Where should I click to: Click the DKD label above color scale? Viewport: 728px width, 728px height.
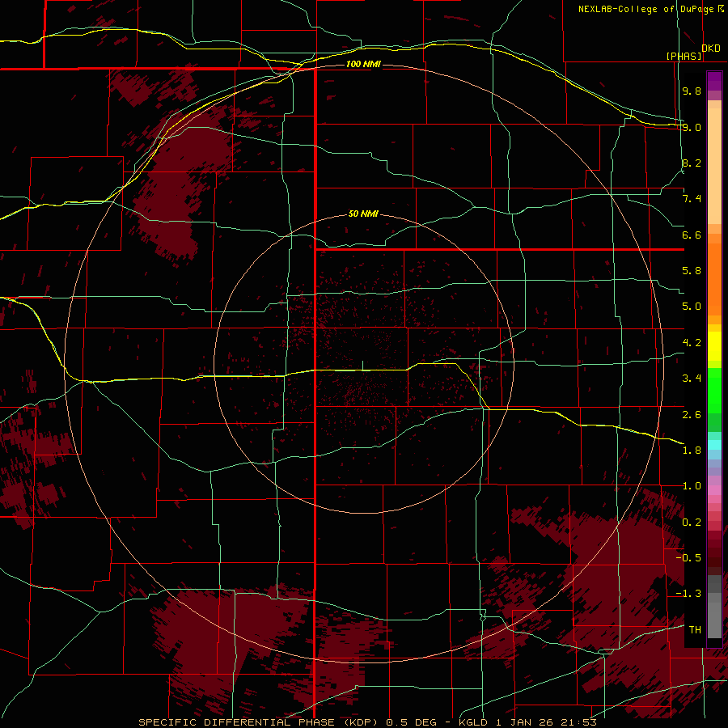(x=711, y=49)
